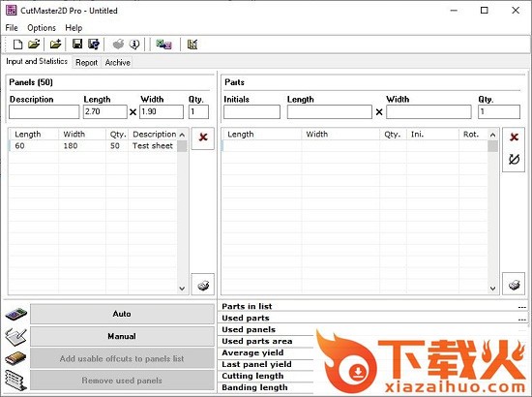The height and width of the screenshot is (397, 532).
Task: Open the Options menu
Action: [x=42, y=28]
